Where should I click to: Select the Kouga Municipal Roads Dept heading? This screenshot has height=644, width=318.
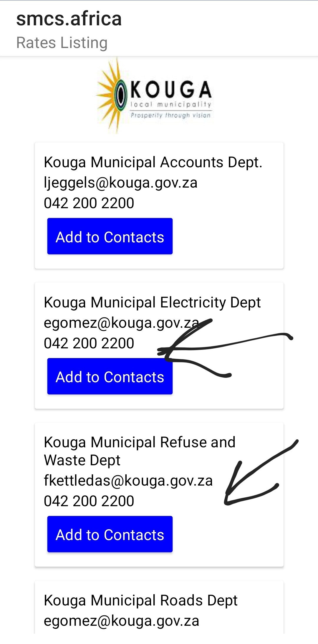(140, 600)
